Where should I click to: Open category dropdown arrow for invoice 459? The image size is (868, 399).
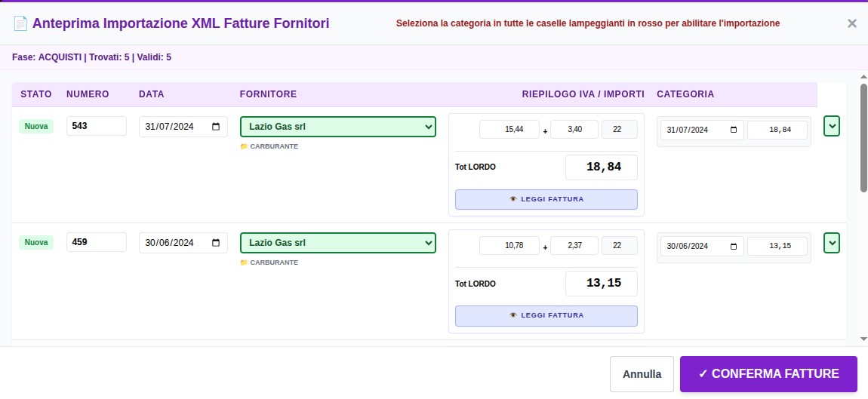831,243
